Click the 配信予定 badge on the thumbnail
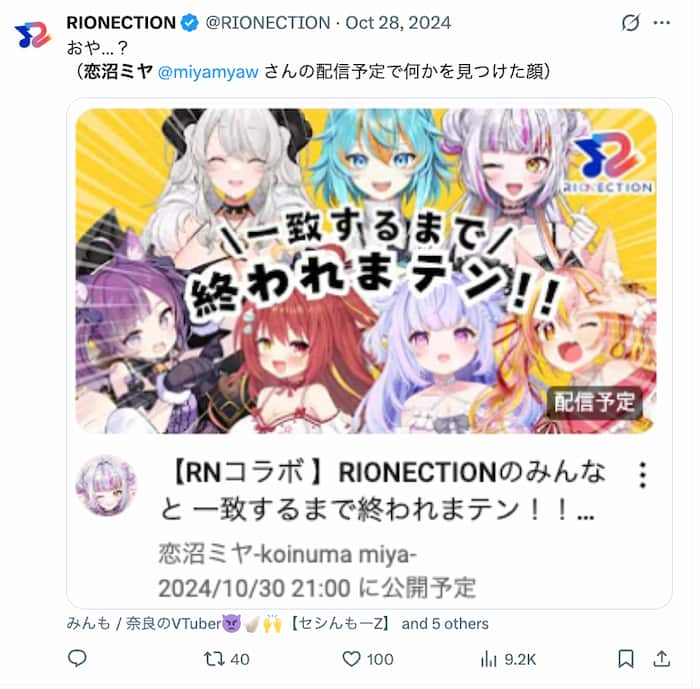700x689 pixels. tap(594, 402)
